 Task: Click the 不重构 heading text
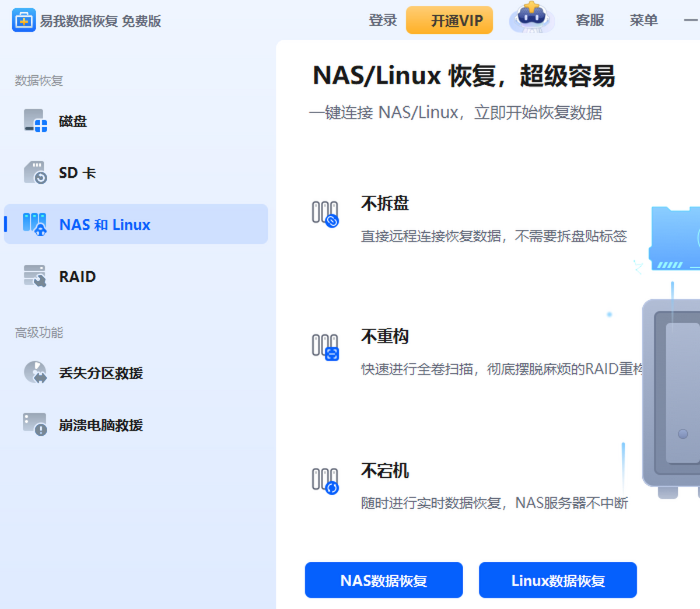click(x=385, y=336)
